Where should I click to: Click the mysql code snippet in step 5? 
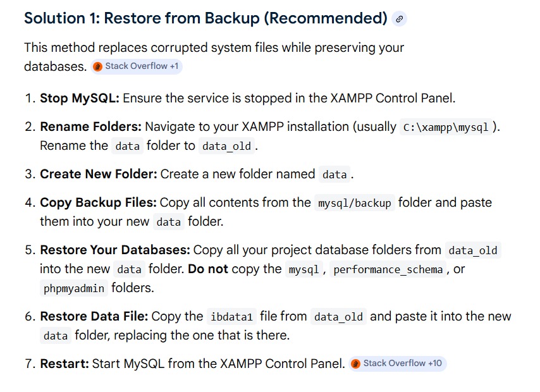[x=304, y=269]
